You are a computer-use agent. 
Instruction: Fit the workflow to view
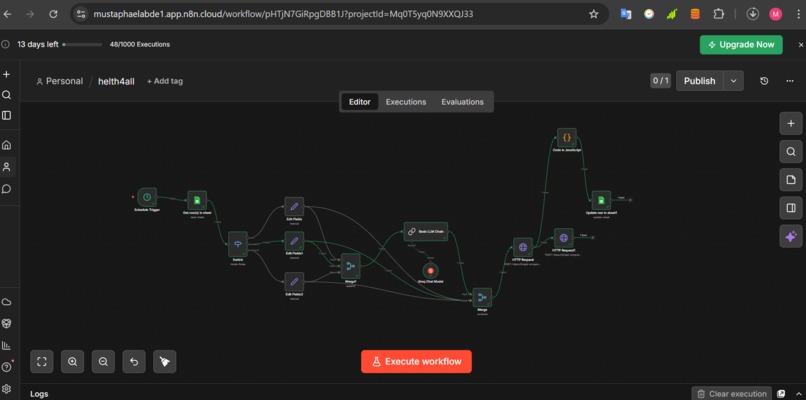click(x=42, y=361)
